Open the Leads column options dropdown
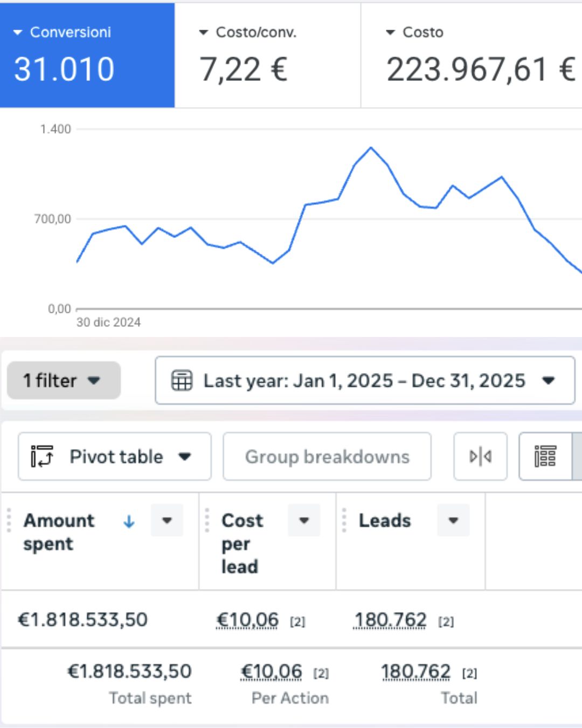This screenshot has height=728, width=582. coord(453,520)
